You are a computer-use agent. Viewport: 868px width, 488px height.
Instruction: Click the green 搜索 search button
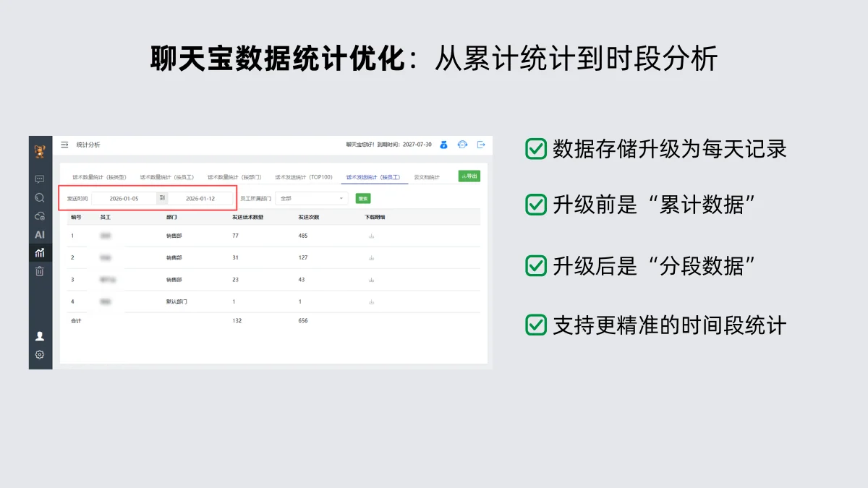click(363, 198)
